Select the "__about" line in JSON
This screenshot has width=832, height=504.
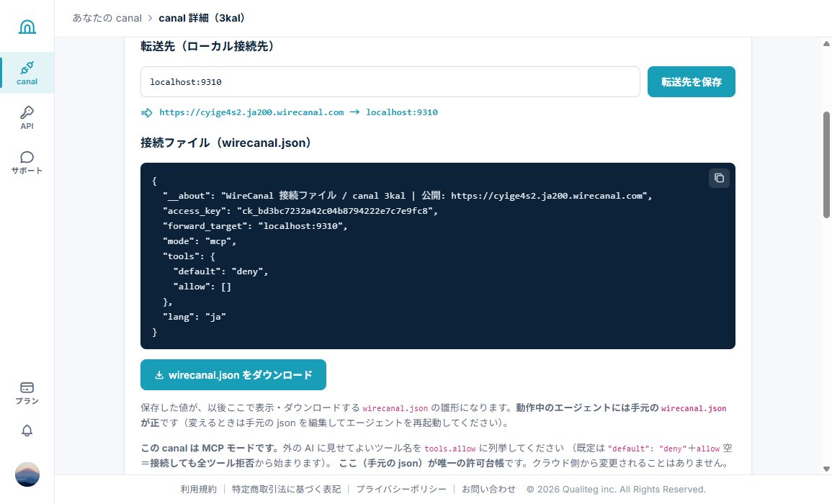407,196
